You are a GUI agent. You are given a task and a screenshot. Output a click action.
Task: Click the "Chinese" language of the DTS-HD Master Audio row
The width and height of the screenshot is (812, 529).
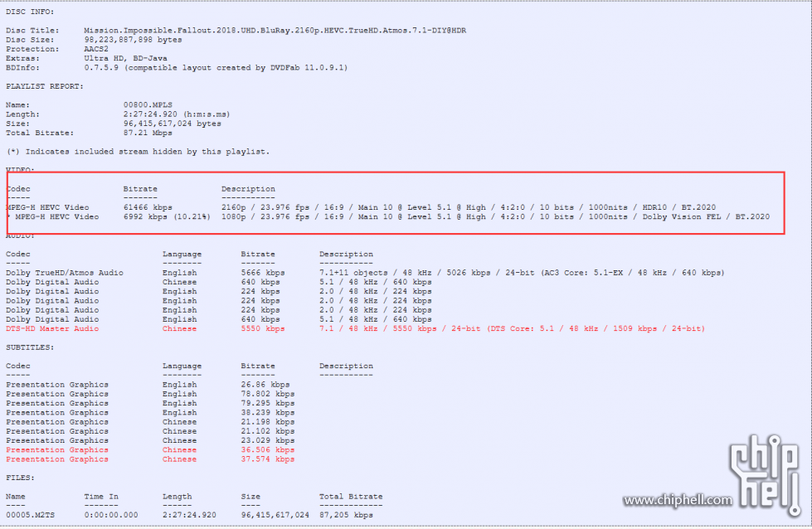tap(180, 328)
